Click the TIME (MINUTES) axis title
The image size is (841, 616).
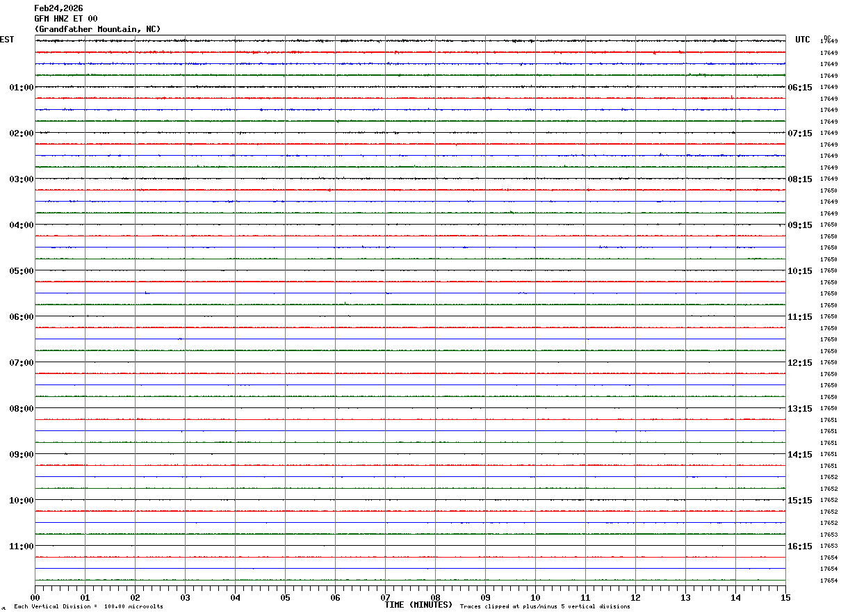tap(418, 605)
